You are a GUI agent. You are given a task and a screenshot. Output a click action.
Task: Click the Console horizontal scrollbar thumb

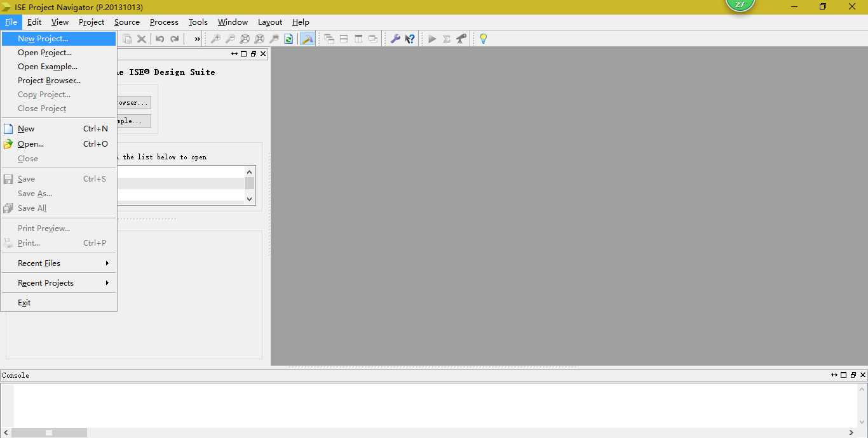(49, 432)
